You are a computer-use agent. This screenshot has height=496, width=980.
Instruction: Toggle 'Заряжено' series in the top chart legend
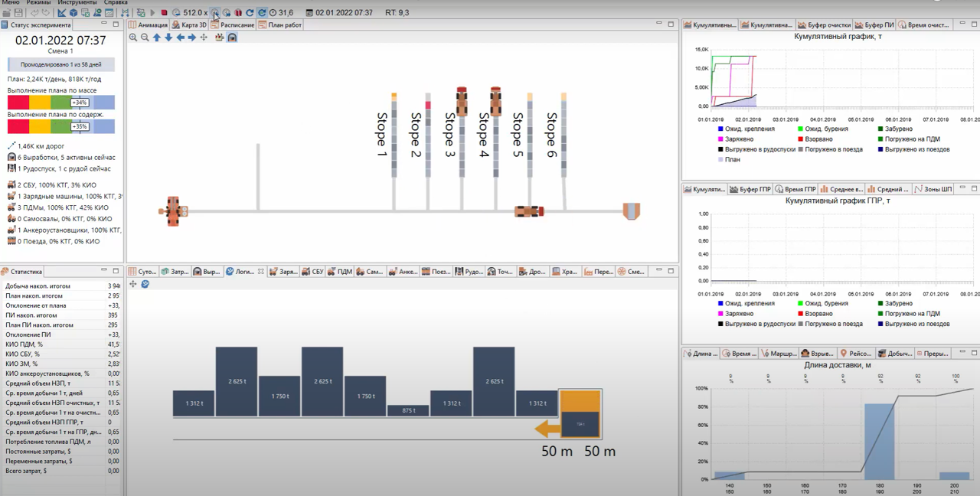735,139
